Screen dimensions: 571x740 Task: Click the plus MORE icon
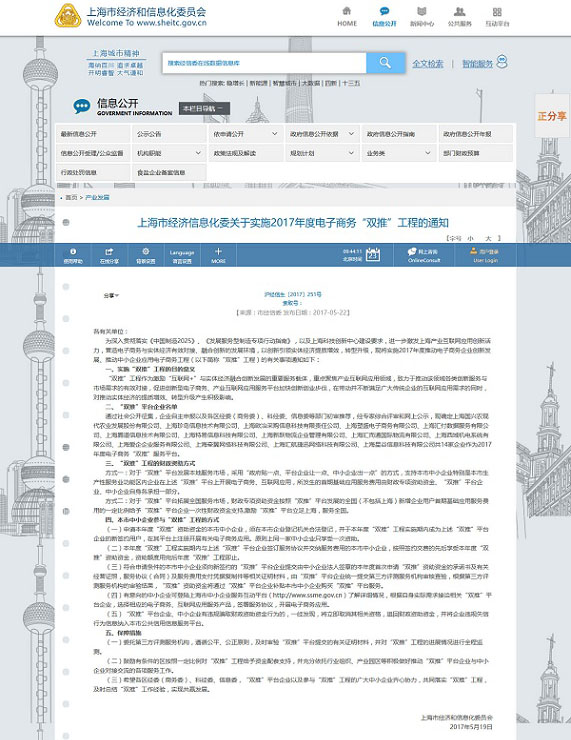point(218,252)
